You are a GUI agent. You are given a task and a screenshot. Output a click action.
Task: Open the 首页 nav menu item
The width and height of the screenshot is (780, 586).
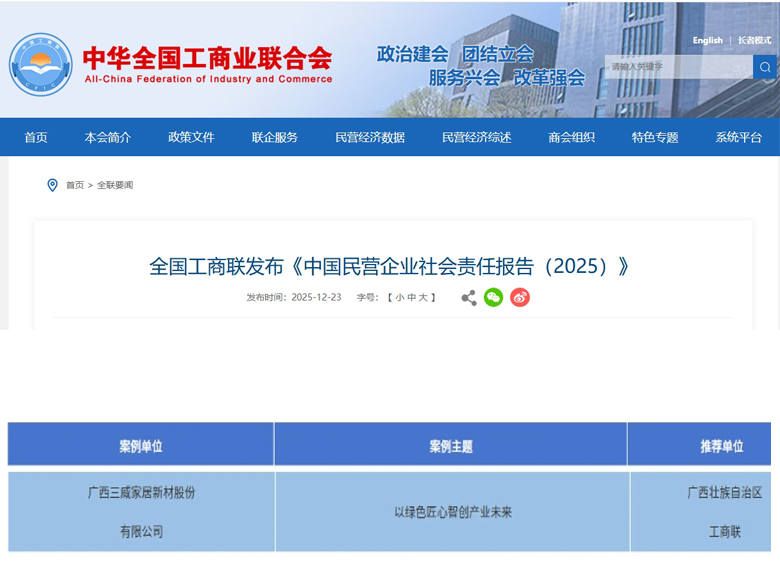(36, 137)
